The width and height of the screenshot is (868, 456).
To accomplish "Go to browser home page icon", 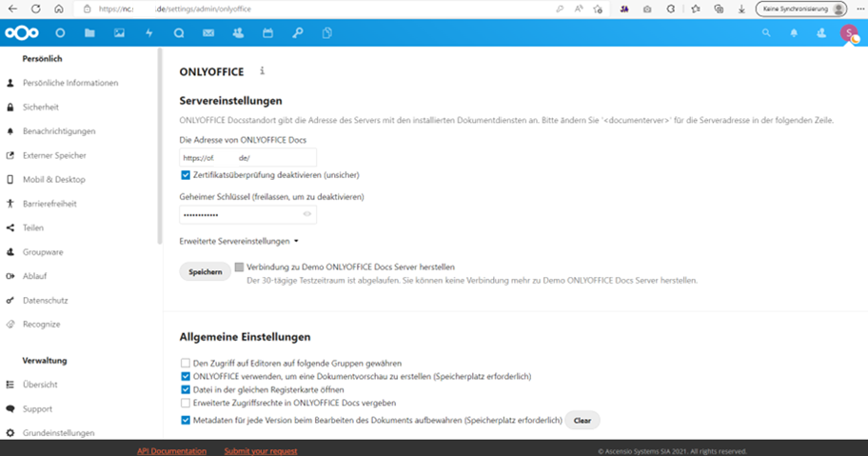I will point(59,9).
